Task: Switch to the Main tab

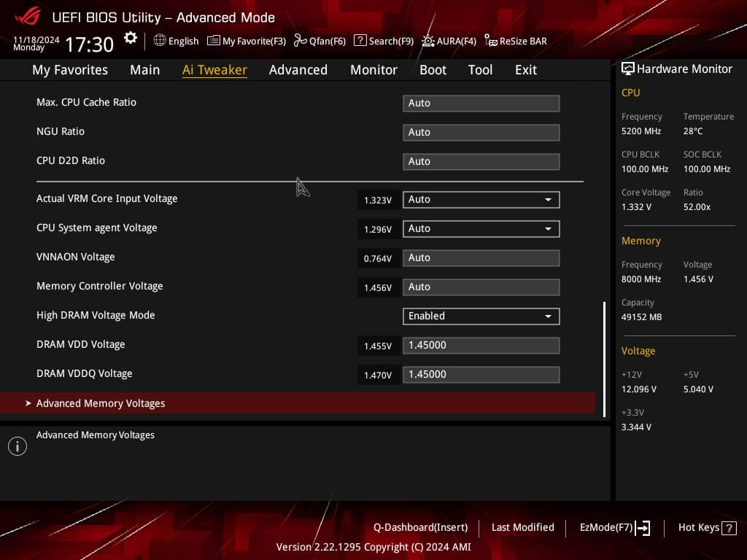Action: pyautogui.click(x=145, y=70)
